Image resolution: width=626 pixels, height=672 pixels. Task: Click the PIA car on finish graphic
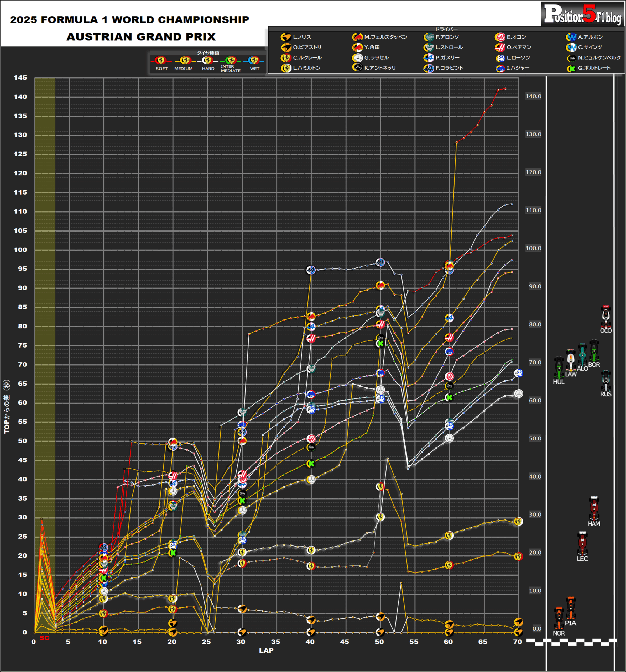pos(571,608)
